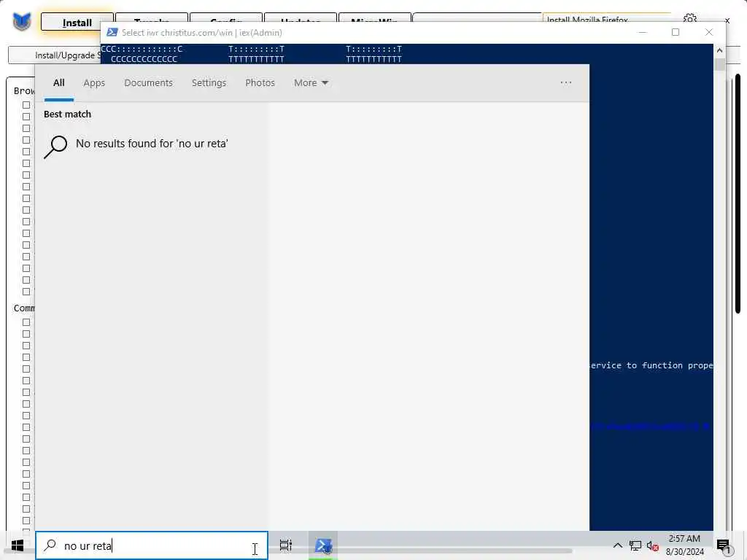Click the WinUtil vertical scrollbar thumb
The image size is (747, 560).
[x=738, y=193]
